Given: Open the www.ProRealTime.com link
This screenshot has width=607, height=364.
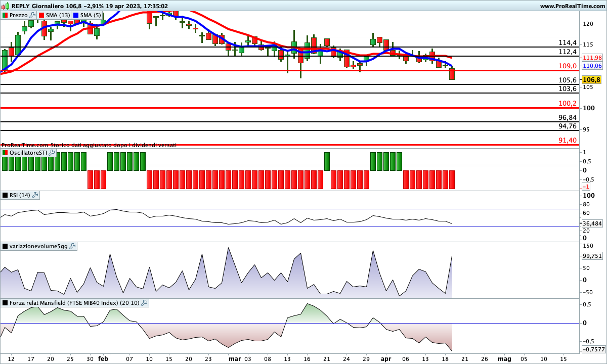Looking at the screenshot, I should pyautogui.click(x=572, y=6).
